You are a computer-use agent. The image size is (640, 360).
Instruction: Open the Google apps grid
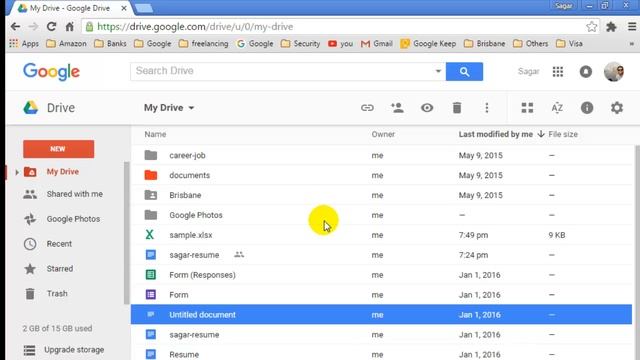click(x=558, y=71)
